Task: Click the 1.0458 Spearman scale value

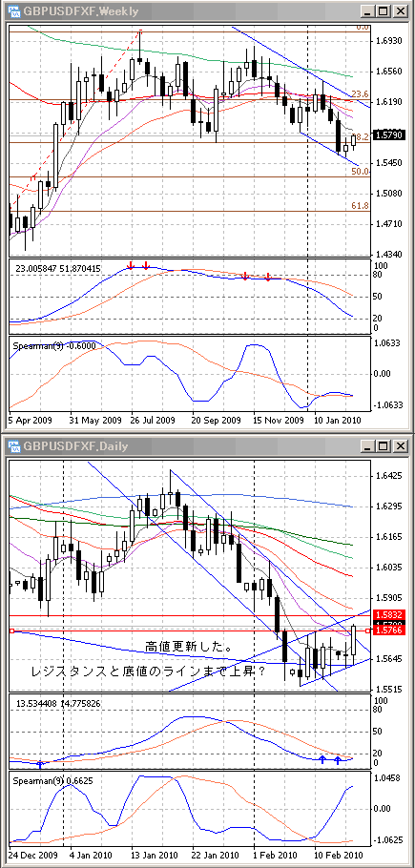Action: coord(388,777)
